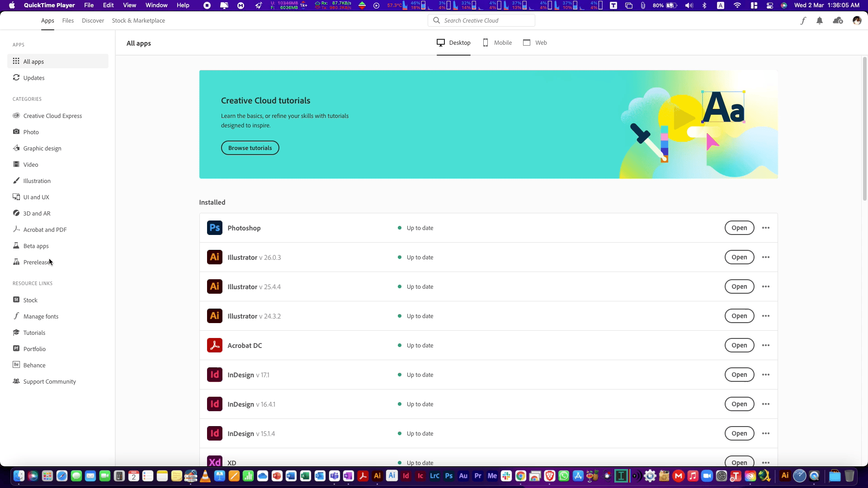Open the account profile avatar
Viewport: 868px width, 488px height.
pyautogui.click(x=857, y=21)
